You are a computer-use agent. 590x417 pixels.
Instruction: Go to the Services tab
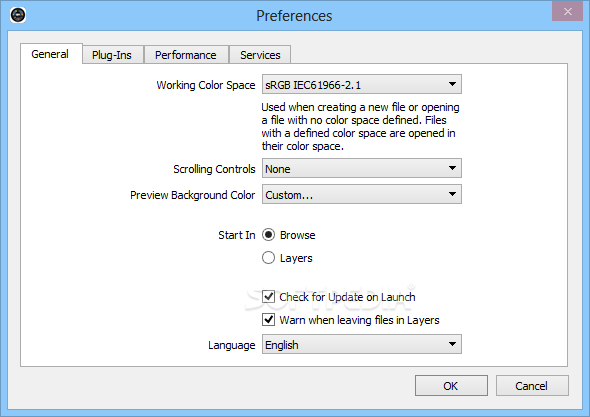click(x=260, y=55)
